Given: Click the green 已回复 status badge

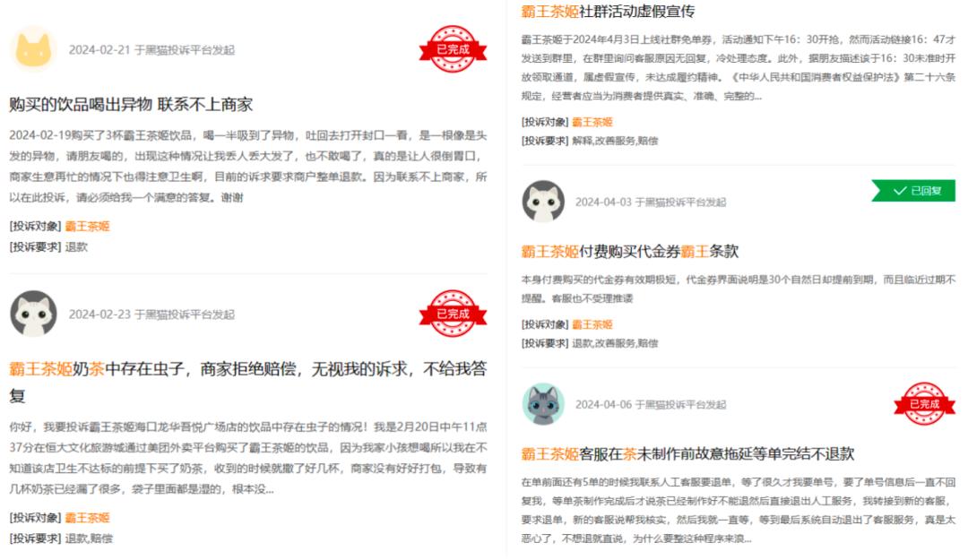Looking at the screenshot, I should click(913, 191).
